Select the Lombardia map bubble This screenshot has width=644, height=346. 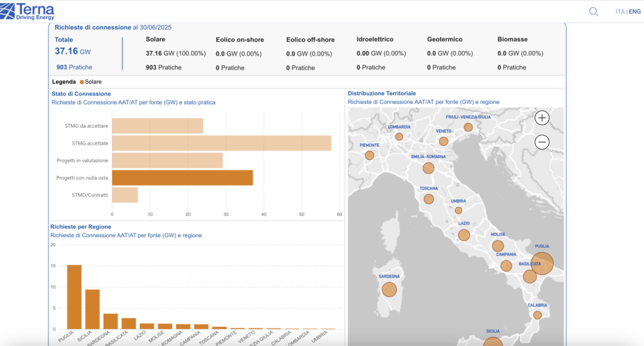click(399, 137)
